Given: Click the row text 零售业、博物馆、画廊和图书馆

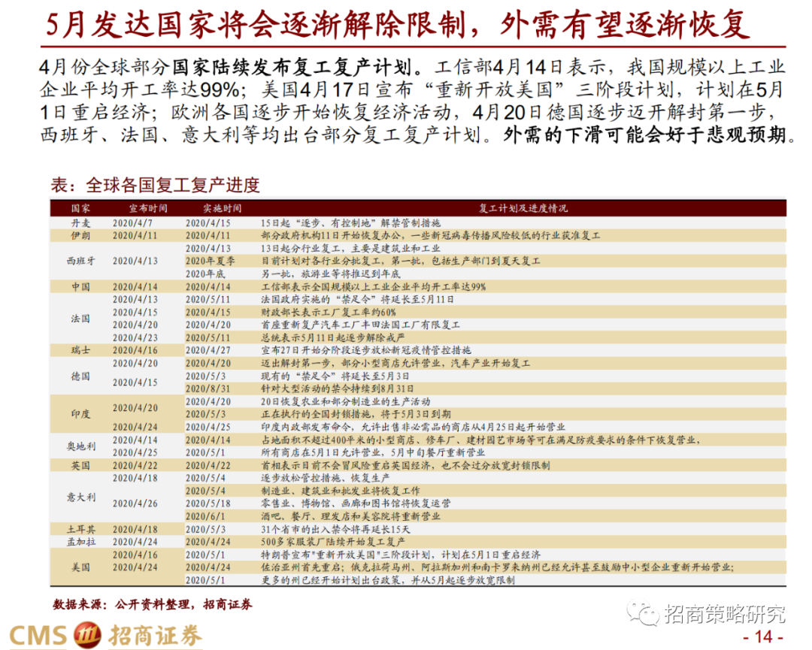Looking at the screenshot, I should click(x=356, y=503).
